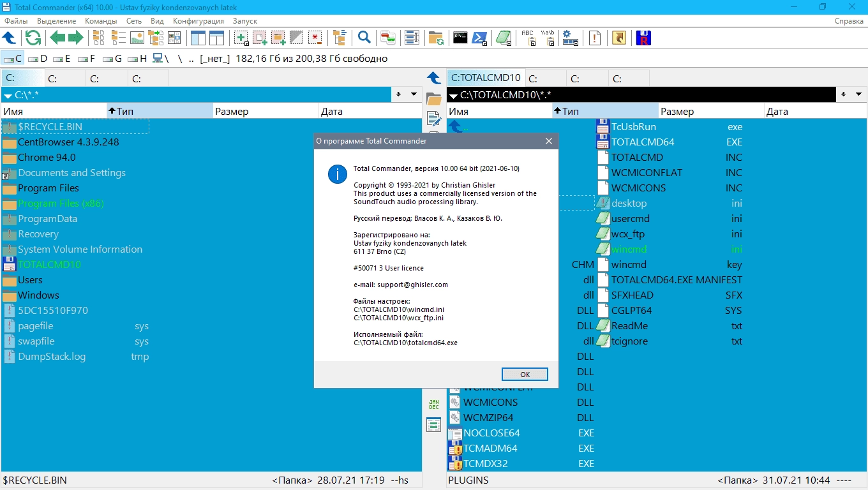This screenshot has width=868, height=490.
Task: Launch Command Prompt from toolbar icon
Action: 460,38
